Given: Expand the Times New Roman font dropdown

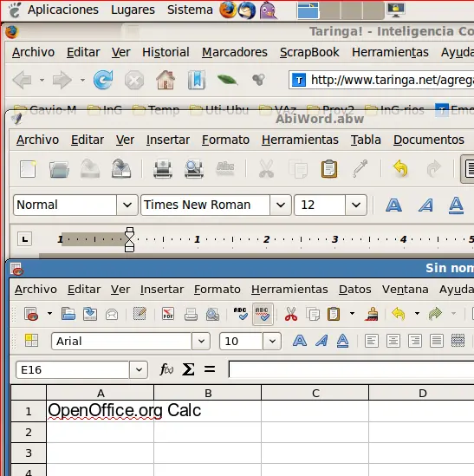Looking at the screenshot, I should [x=281, y=205].
